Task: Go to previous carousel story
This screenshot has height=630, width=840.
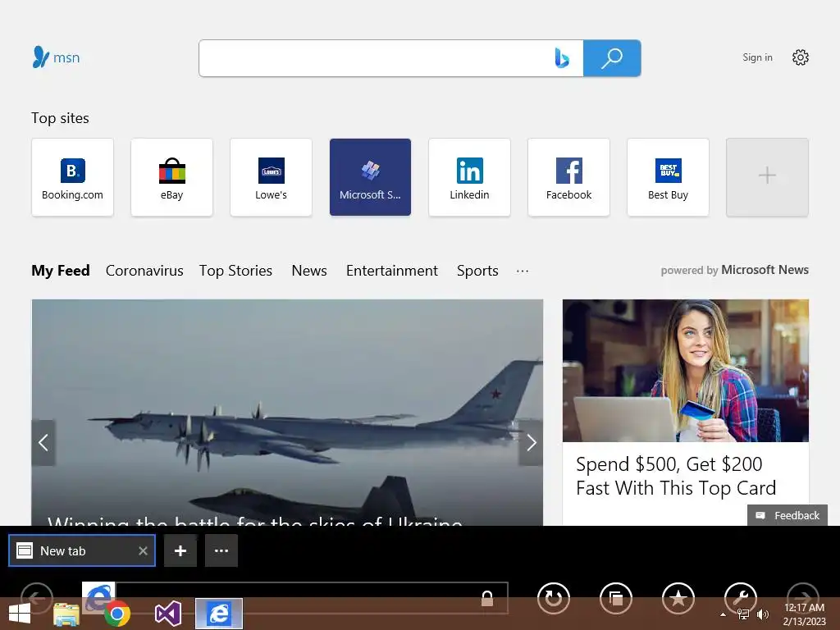Action: pyautogui.click(x=43, y=442)
